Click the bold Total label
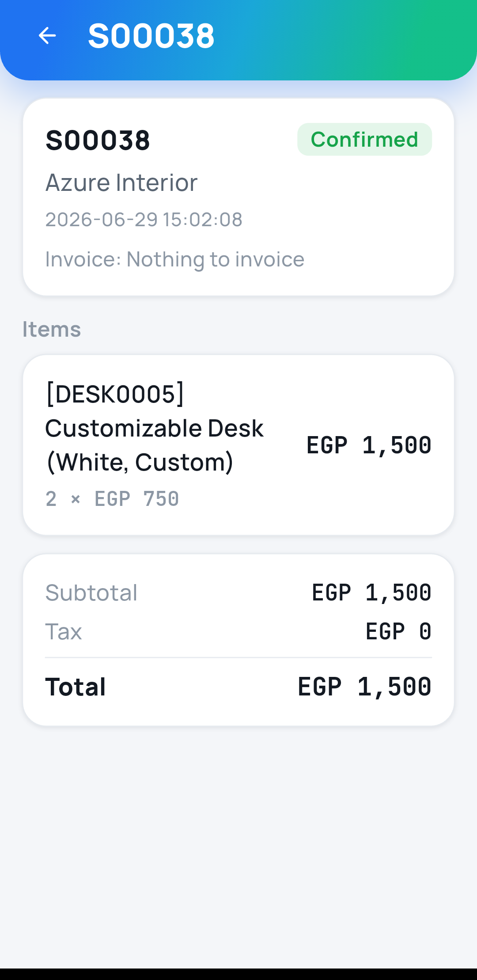The image size is (477, 980). pyautogui.click(x=76, y=687)
